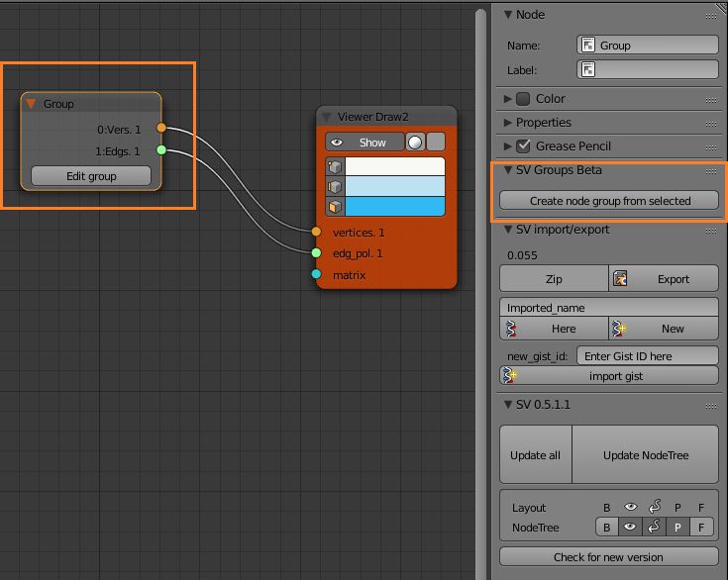Click the Blender file icon on Export
Image resolution: width=728 pixels, height=580 pixels.
pos(620,279)
